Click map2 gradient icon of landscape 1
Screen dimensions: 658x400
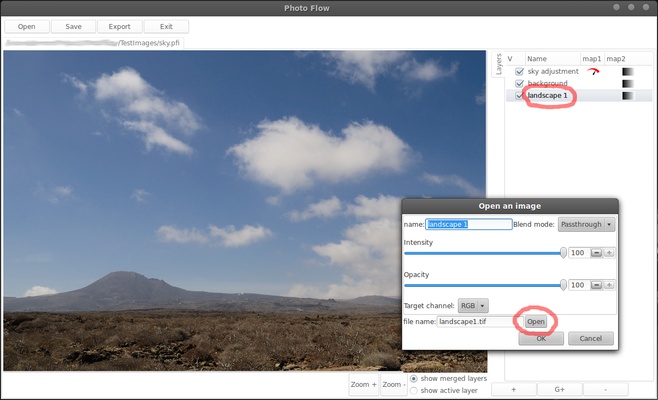tap(627, 96)
